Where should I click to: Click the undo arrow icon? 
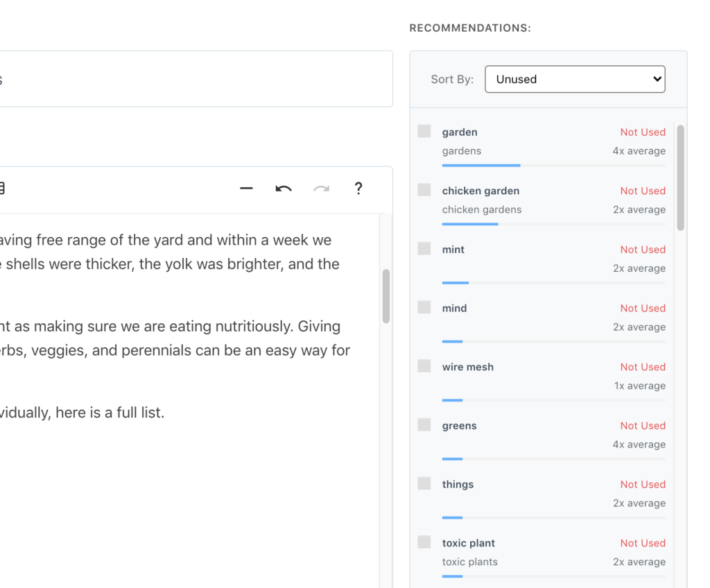pyautogui.click(x=284, y=189)
